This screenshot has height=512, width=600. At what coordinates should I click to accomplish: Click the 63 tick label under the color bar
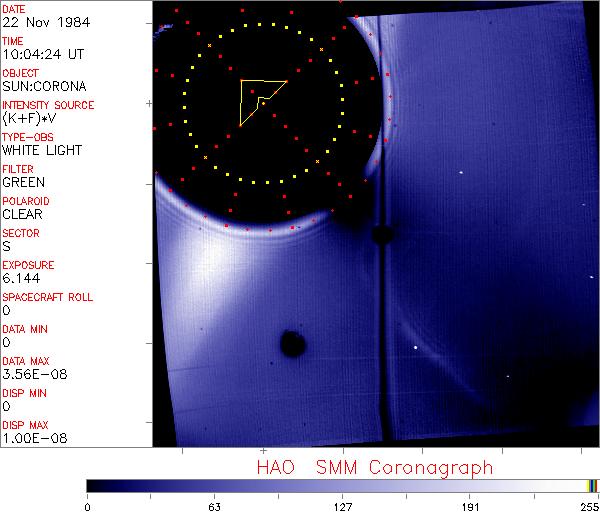click(214, 505)
